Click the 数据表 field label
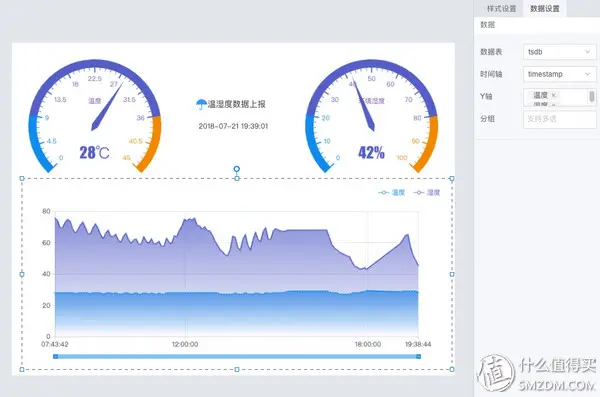 491,52
